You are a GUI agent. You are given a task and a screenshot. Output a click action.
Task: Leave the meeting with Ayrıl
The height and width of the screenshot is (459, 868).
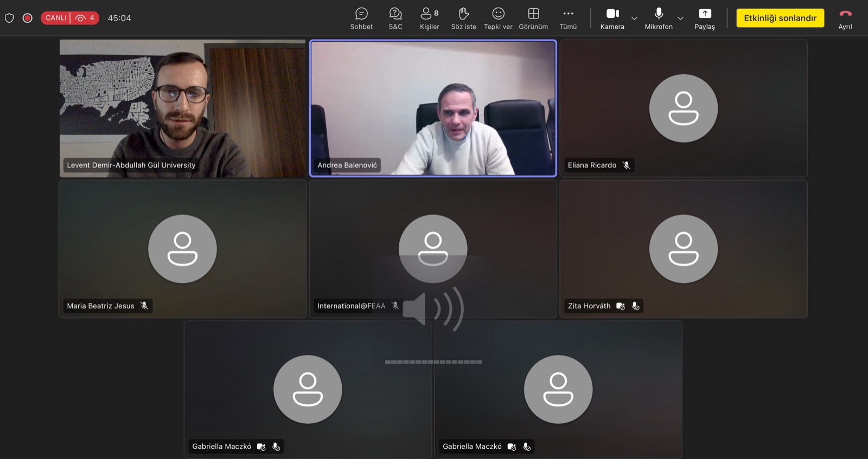coord(845,18)
